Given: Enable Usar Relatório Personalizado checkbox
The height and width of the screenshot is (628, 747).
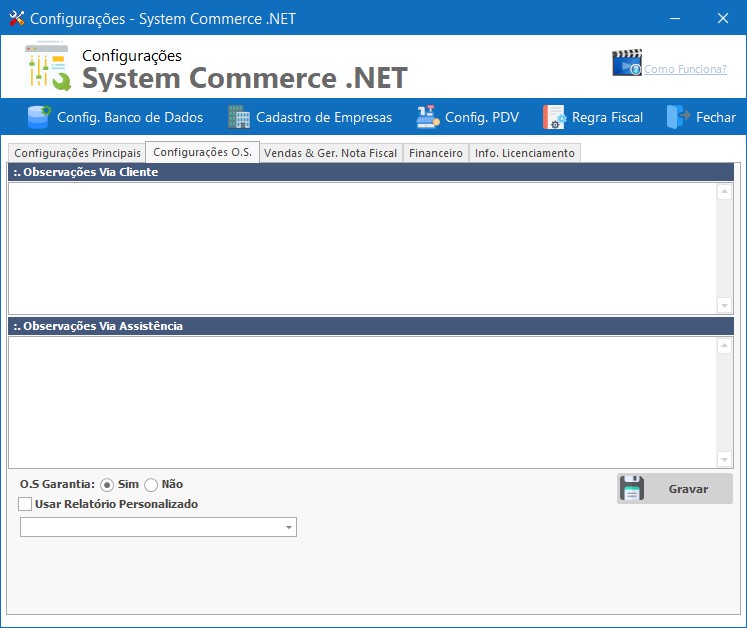Looking at the screenshot, I should (26, 505).
